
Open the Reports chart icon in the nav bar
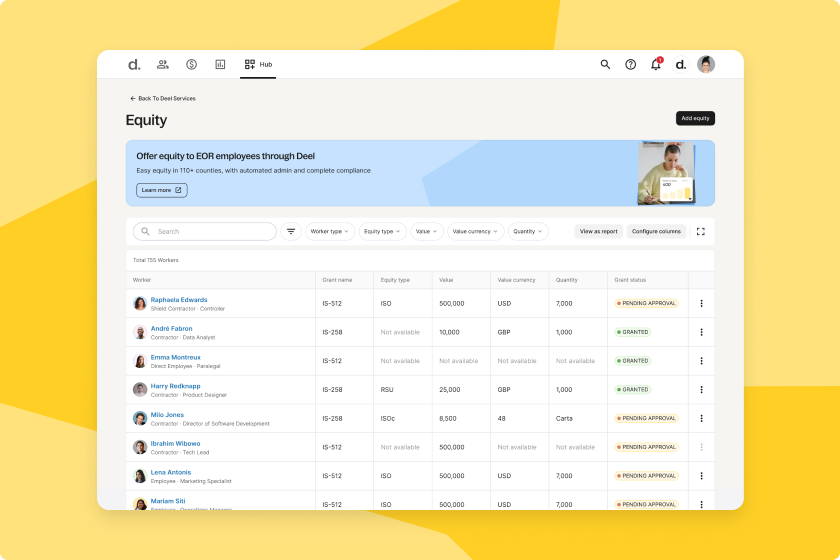(x=220, y=64)
